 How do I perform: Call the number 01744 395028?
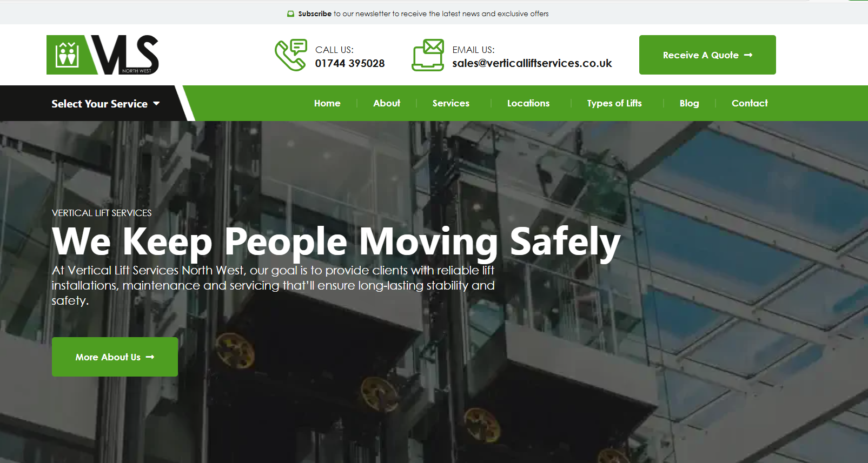[350, 63]
